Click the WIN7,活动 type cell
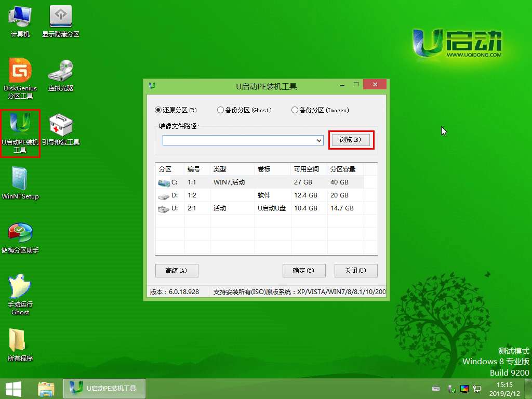 tap(229, 182)
